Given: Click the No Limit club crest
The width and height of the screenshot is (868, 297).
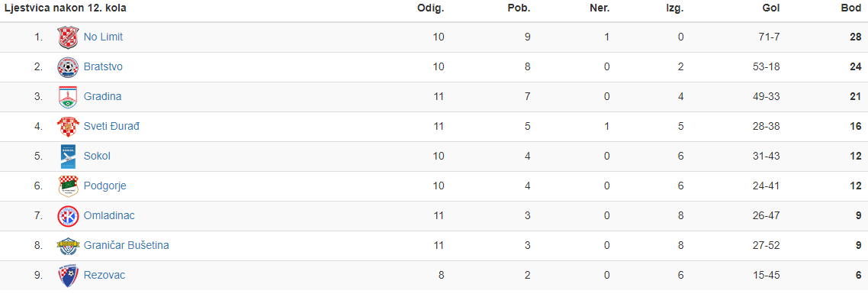Looking at the screenshot, I should pyautogui.click(x=68, y=37).
